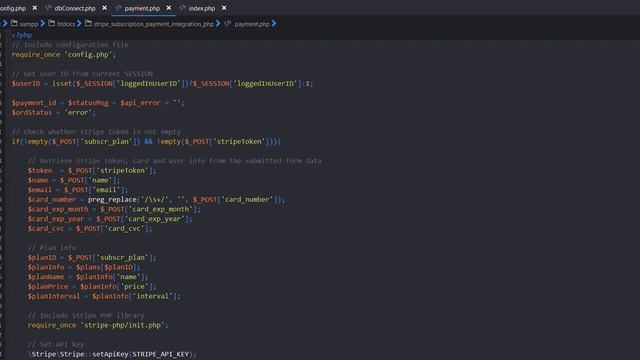Click the file icon beside payment.php breadcrumb

[x=228, y=24]
